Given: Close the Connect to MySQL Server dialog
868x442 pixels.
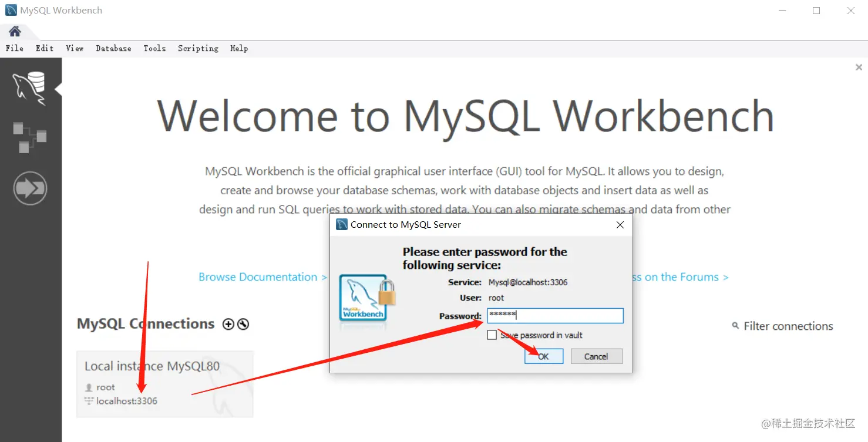Looking at the screenshot, I should pyautogui.click(x=620, y=225).
